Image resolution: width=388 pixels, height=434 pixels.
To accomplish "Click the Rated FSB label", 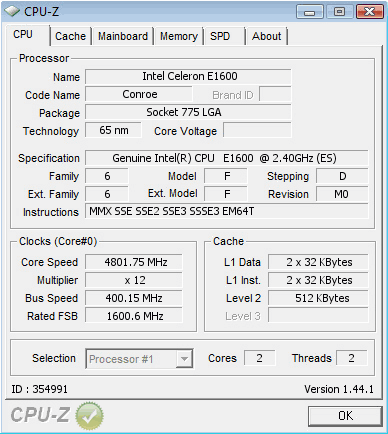I will coord(52,316).
